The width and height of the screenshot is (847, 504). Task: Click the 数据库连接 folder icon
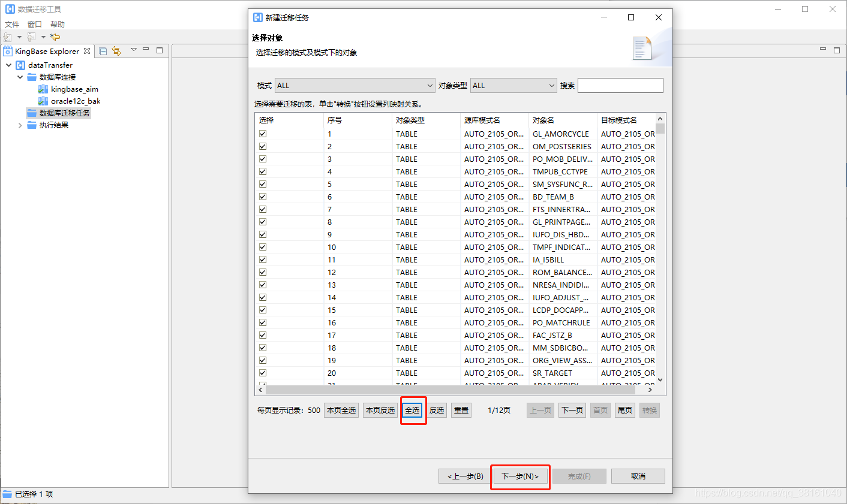tap(32, 77)
